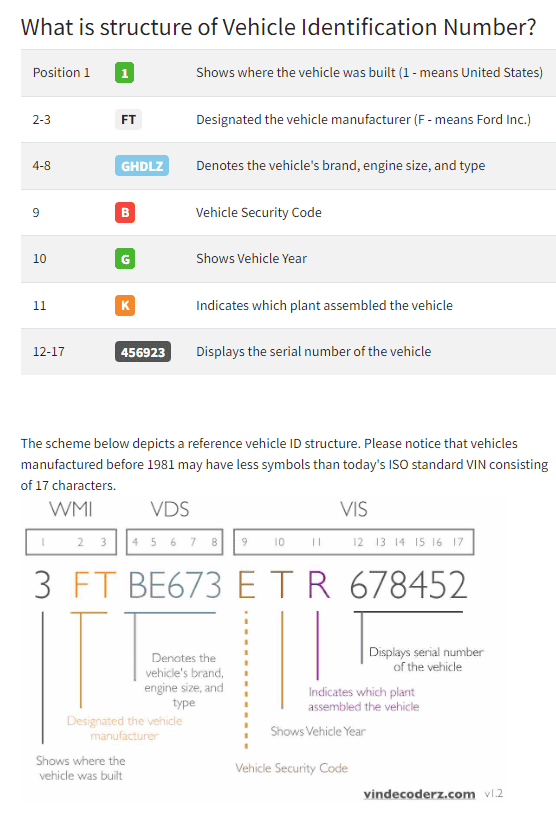The image size is (556, 823).
Task: Click the dark '456923' serial number badge
Action: pos(143,352)
